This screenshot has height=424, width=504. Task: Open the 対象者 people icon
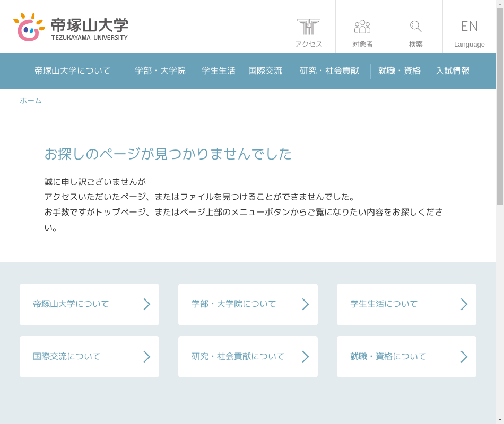(362, 26)
